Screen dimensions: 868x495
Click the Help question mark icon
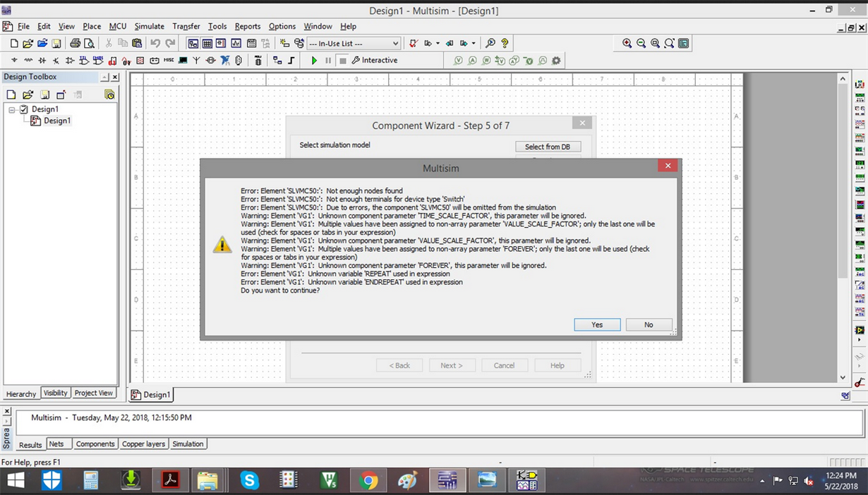point(505,44)
